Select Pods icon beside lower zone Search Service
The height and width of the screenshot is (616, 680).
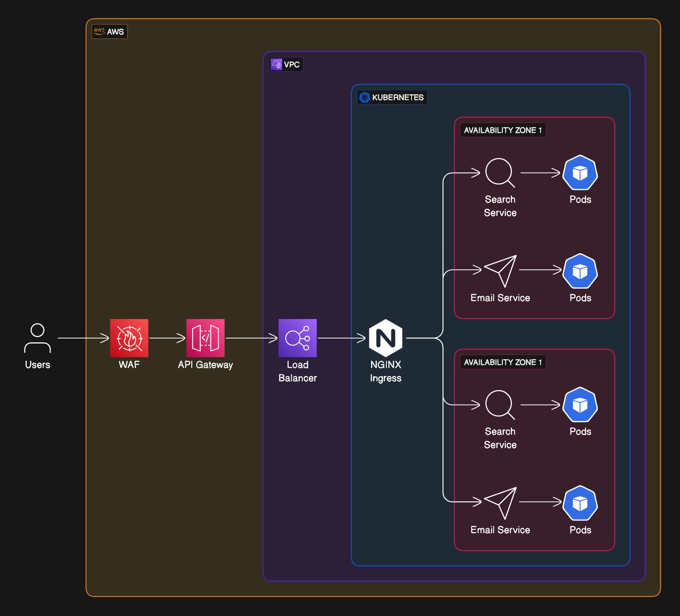tap(580, 405)
